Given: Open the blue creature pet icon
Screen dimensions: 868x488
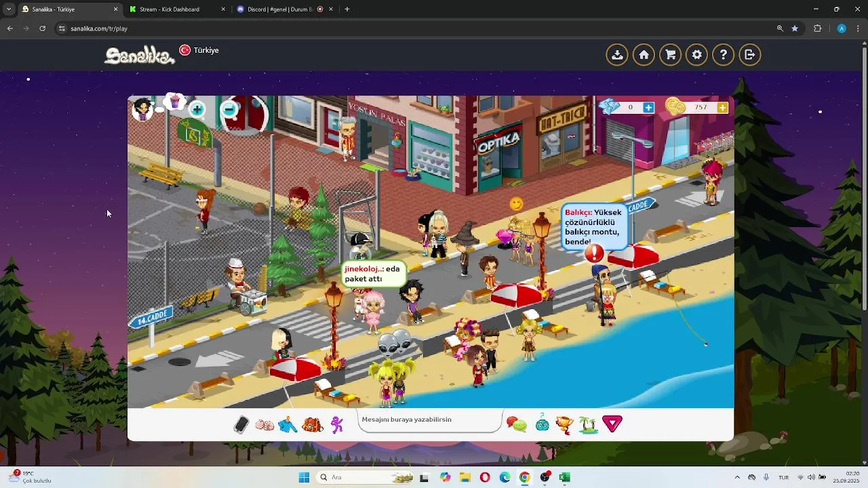Looking at the screenshot, I should 542,424.
